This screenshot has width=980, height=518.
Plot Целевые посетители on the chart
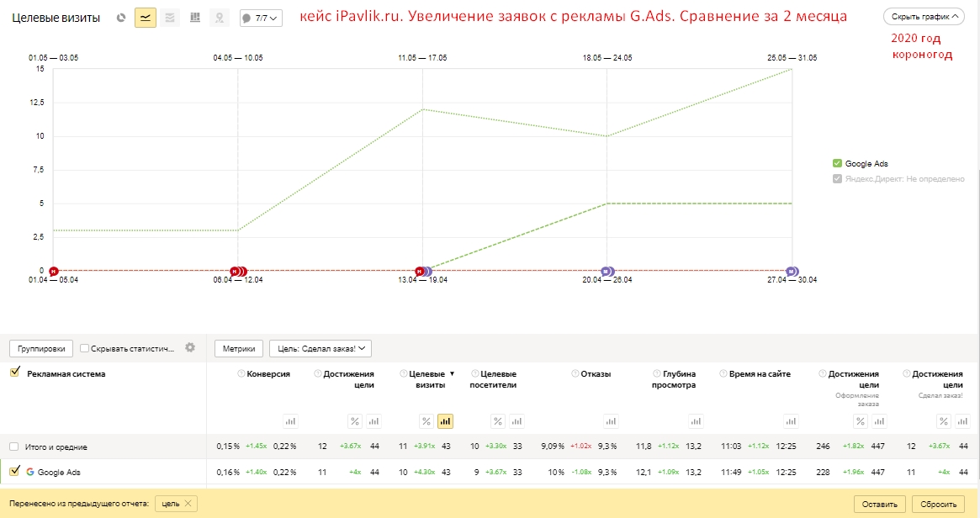coord(516,421)
